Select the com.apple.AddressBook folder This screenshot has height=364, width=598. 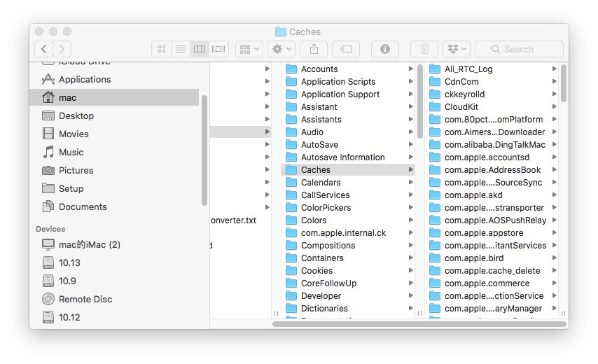[x=492, y=169]
